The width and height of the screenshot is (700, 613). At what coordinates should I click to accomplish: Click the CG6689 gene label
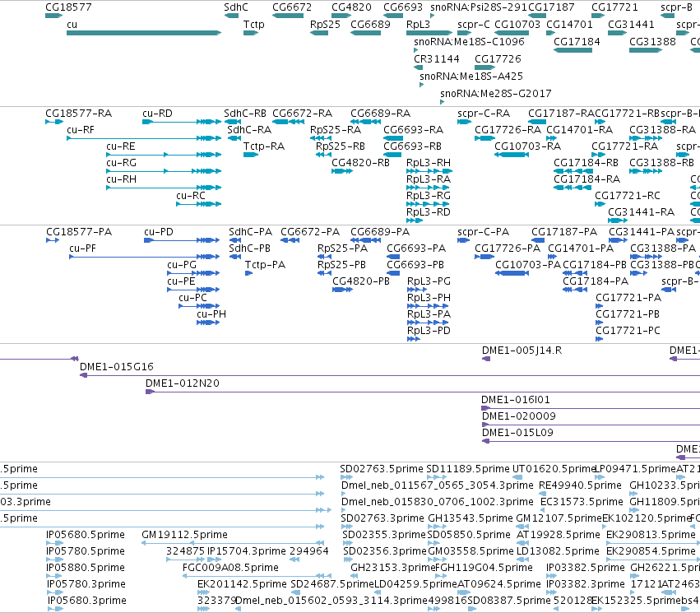point(370,24)
